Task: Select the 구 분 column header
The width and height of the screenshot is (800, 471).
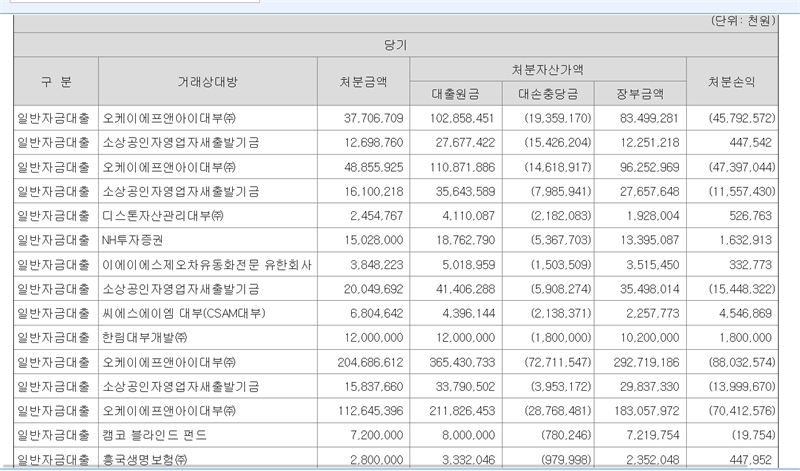Action: coord(56,82)
